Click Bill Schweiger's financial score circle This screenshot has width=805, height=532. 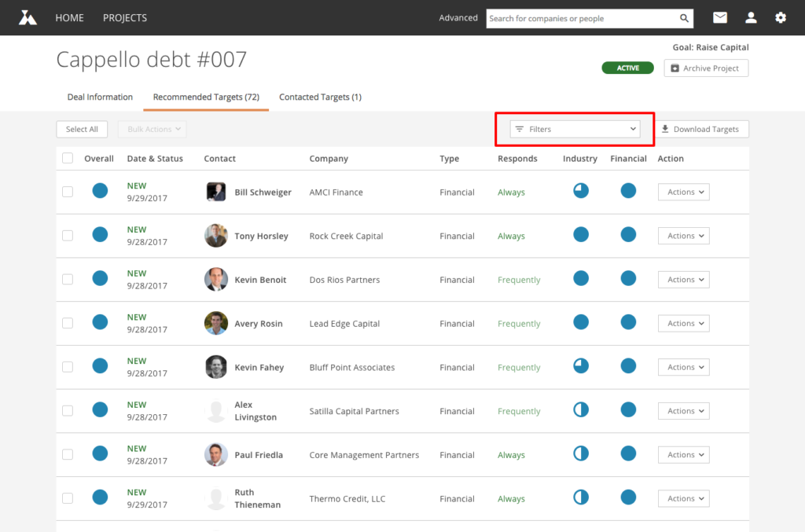pyautogui.click(x=628, y=191)
